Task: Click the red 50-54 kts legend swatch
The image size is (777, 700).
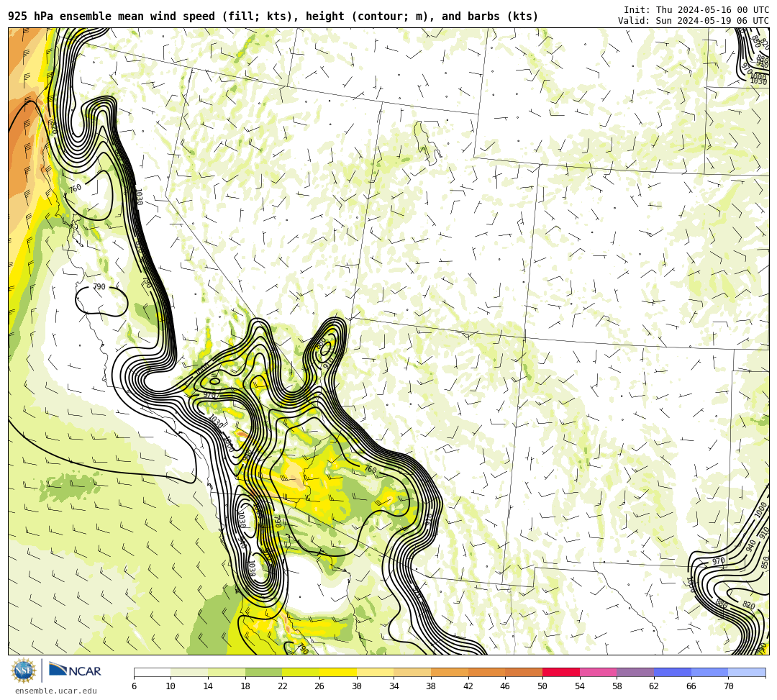Action: click(561, 672)
